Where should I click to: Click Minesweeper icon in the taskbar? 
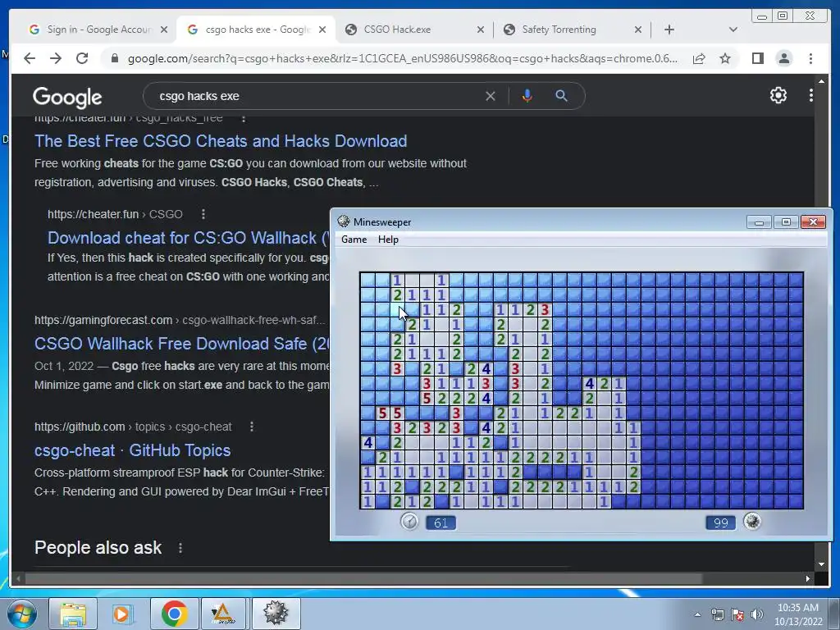[x=276, y=614]
